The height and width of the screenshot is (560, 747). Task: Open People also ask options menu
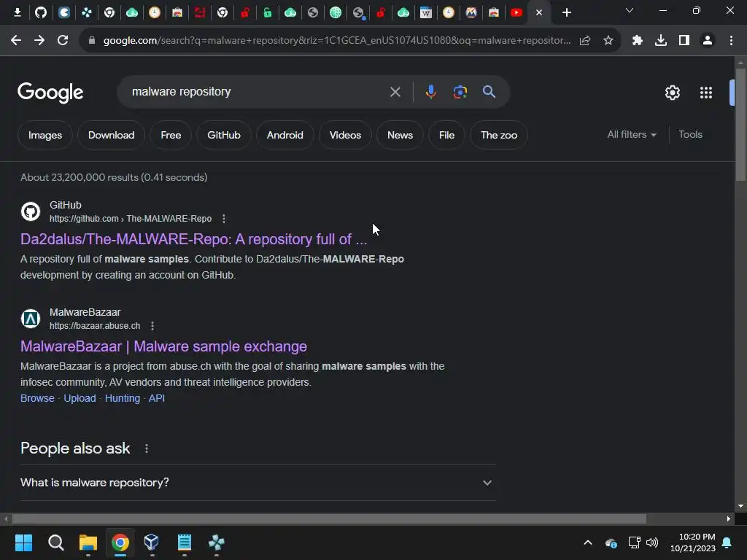coord(147,448)
